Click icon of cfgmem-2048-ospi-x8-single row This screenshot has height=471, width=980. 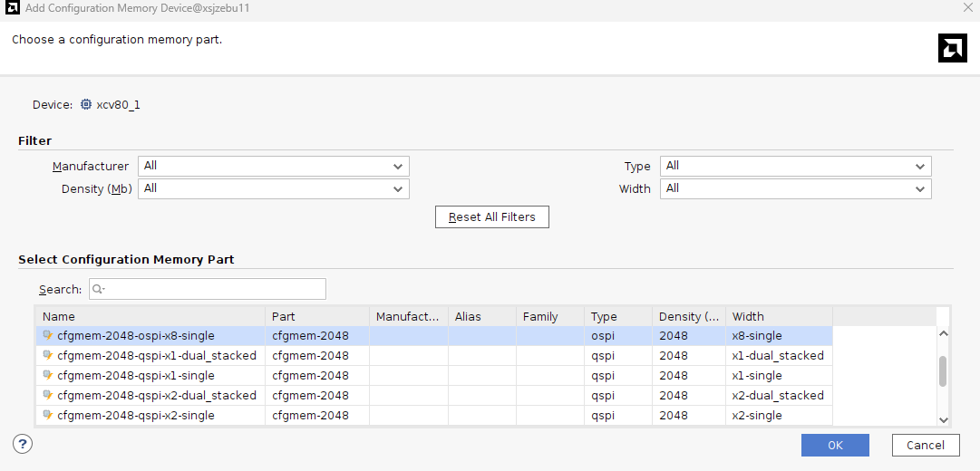pos(48,336)
